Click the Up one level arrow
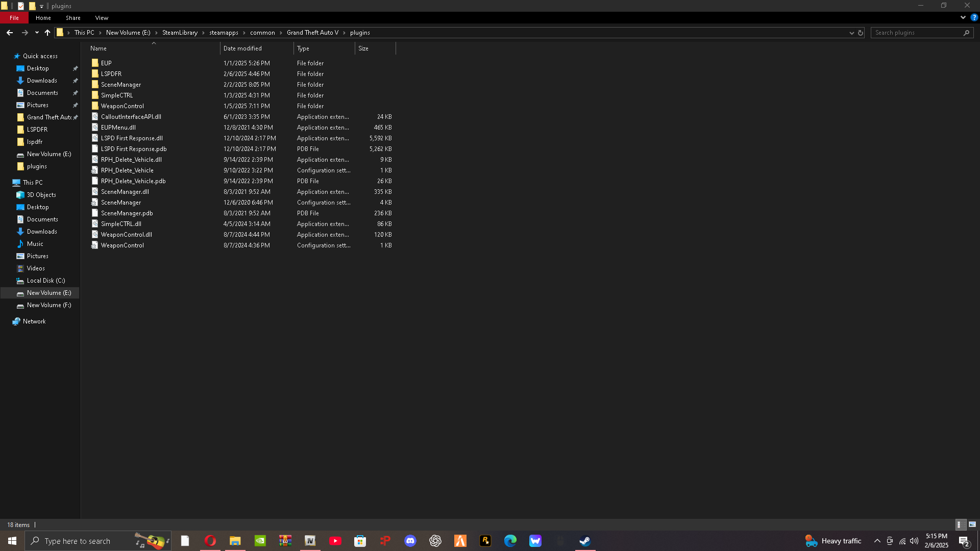 click(47, 33)
